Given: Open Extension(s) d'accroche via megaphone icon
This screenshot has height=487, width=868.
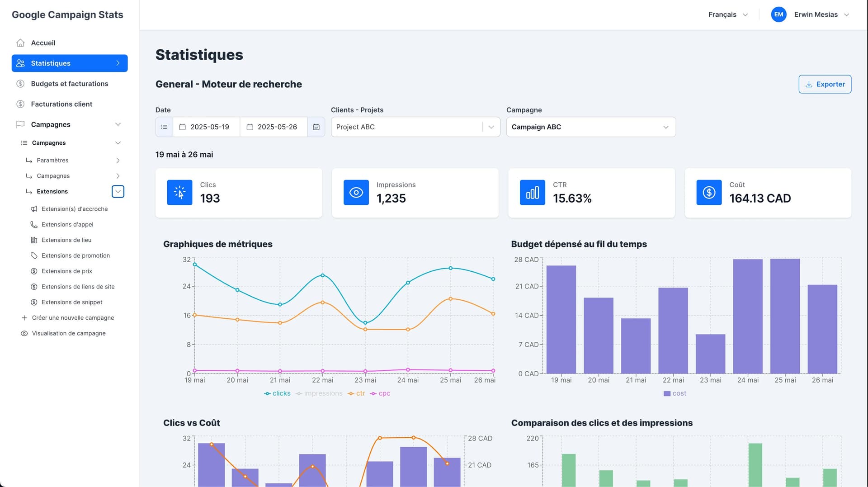Looking at the screenshot, I should (x=34, y=209).
